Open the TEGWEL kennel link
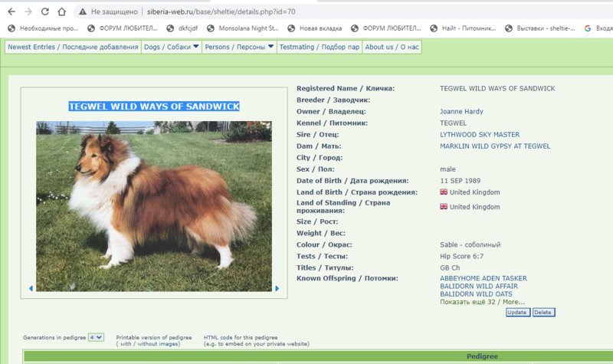 pyautogui.click(x=453, y=123)
